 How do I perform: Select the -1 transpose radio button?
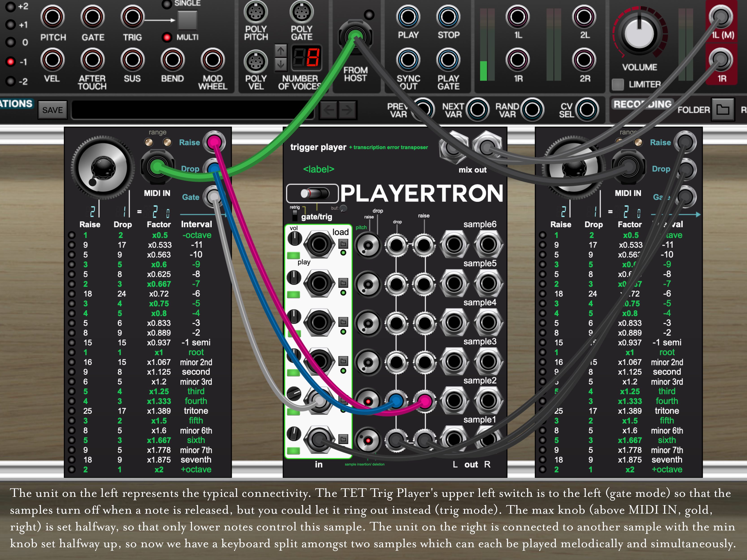coord(11,62)
